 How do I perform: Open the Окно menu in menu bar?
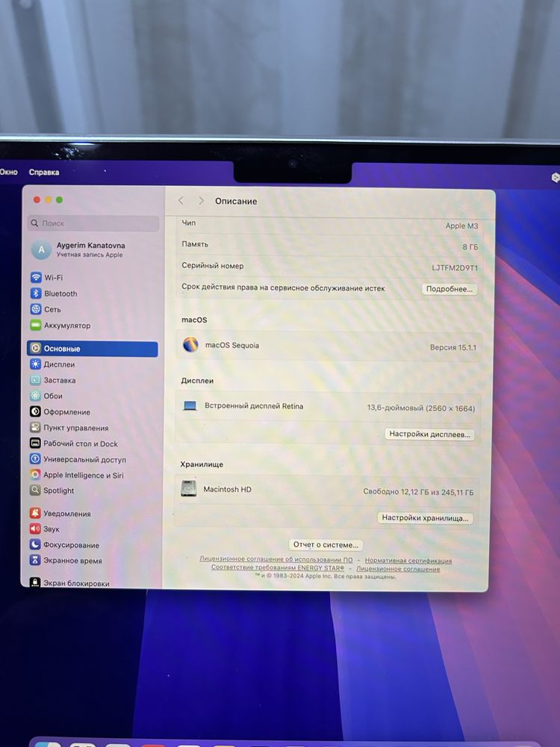tap(8, 172)
